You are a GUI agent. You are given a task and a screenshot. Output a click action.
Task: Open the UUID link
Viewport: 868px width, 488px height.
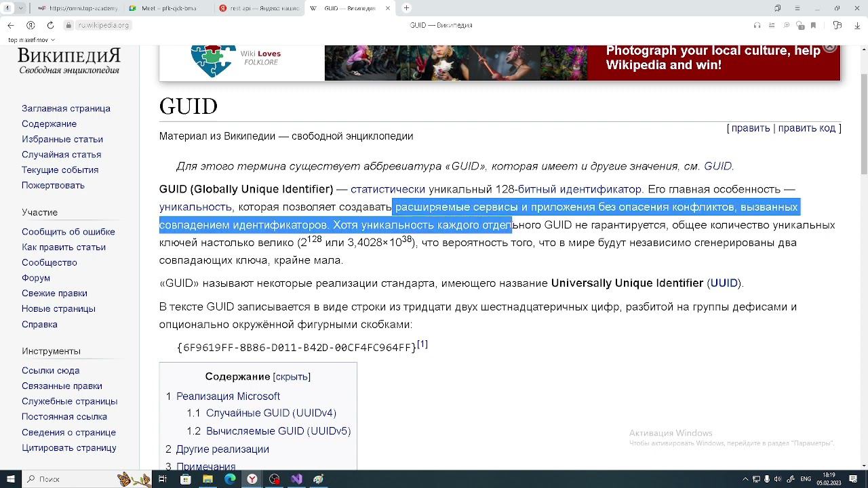[x=724, y=283]
